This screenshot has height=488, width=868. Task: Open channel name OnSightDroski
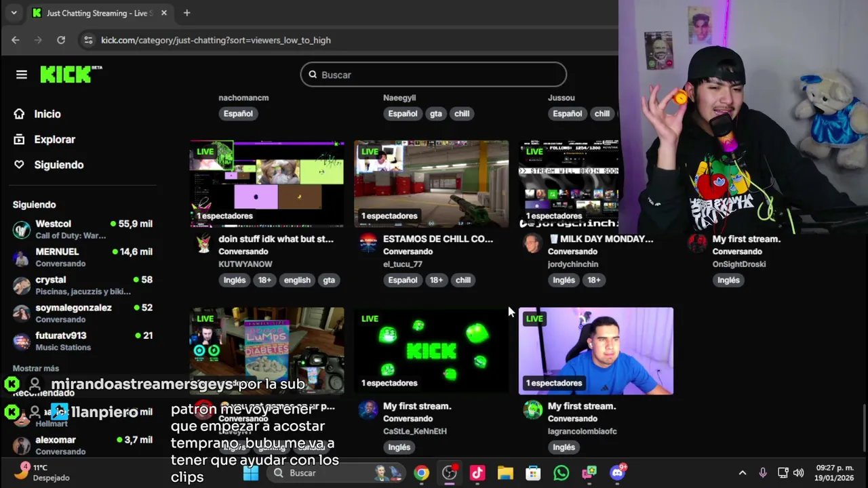[739, 264]
